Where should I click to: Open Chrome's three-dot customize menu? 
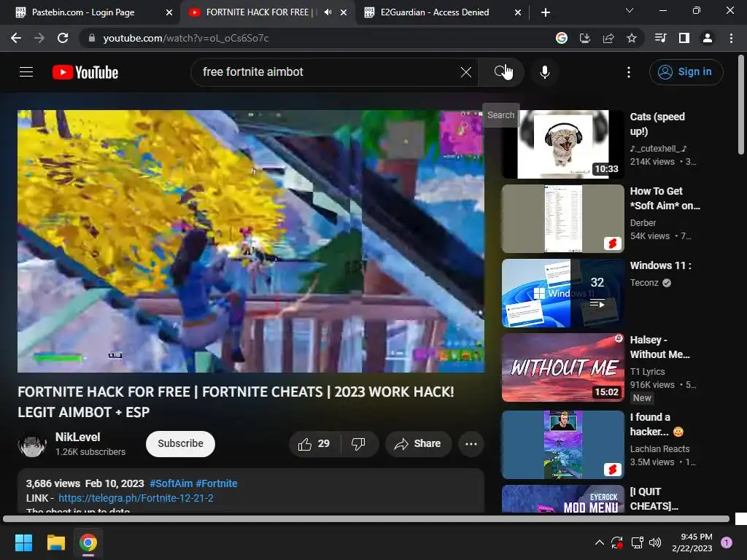[731, 38]
